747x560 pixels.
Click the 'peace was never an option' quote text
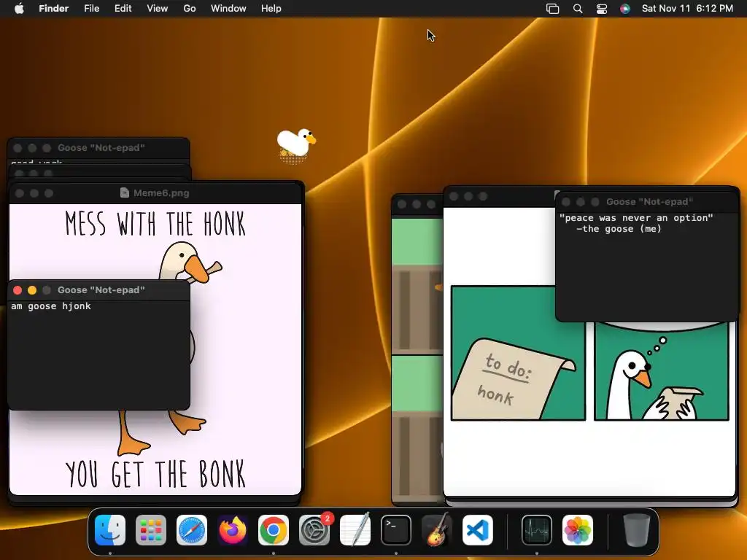tap(636, 217)
